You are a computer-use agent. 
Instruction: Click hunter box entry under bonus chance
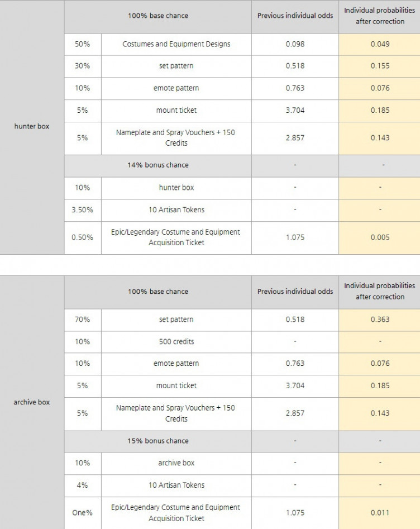[176, 188]
